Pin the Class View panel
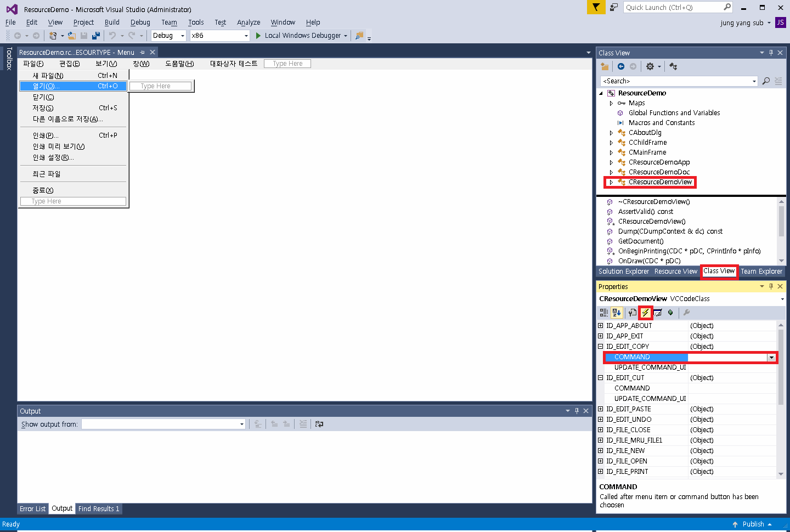Screen dimensions: 790x532 point(771,53)
